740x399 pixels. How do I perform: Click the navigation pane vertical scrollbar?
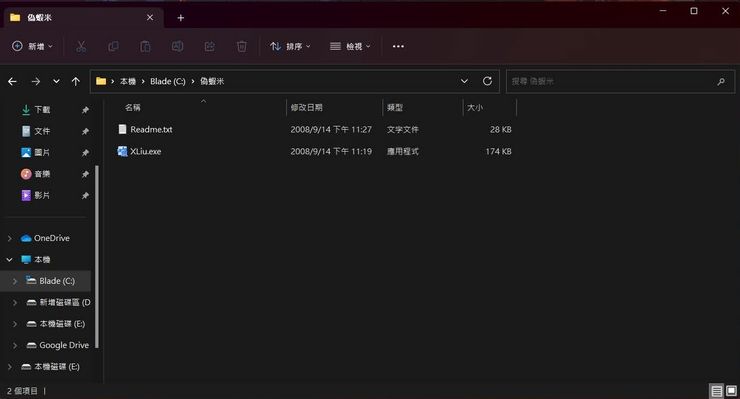point(97,256)
